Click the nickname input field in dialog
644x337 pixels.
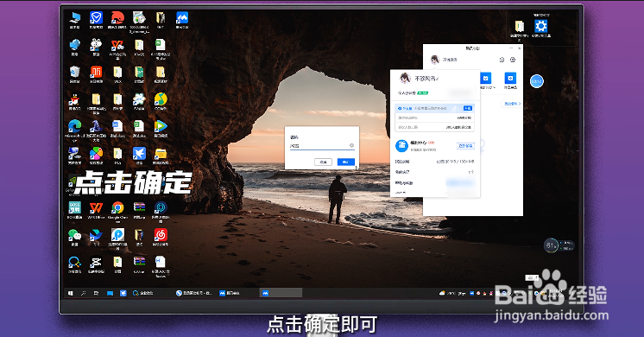(x=322, y=145)
